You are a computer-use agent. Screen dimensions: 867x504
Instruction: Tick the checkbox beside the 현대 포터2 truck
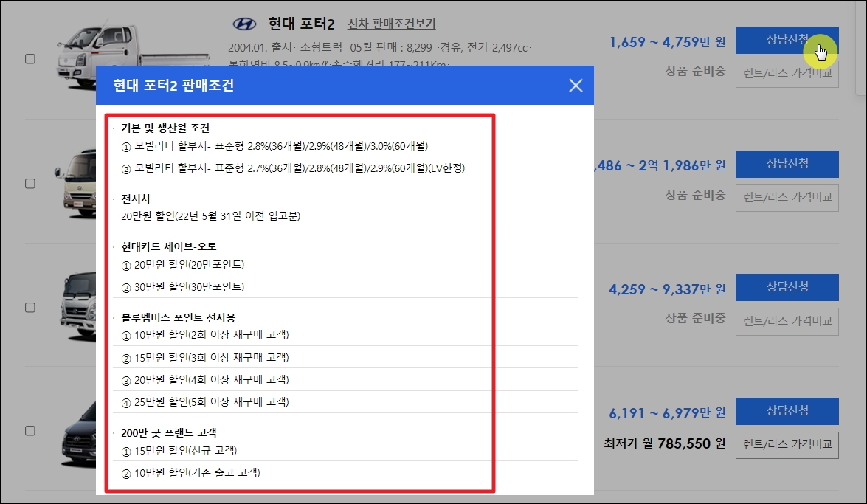(30, 58)
